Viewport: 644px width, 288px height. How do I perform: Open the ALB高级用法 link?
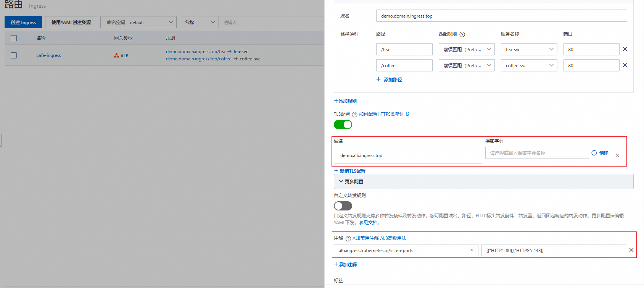(393, 238)
